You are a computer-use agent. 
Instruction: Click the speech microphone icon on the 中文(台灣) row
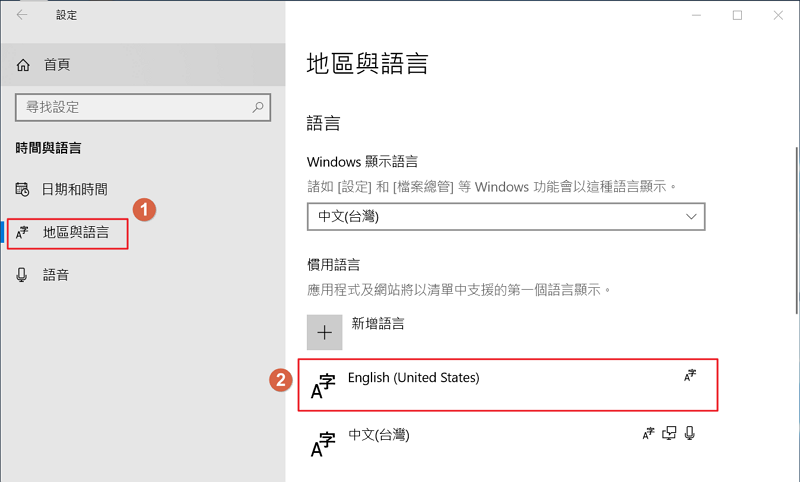pyautogui.click(x=690, y=433)
